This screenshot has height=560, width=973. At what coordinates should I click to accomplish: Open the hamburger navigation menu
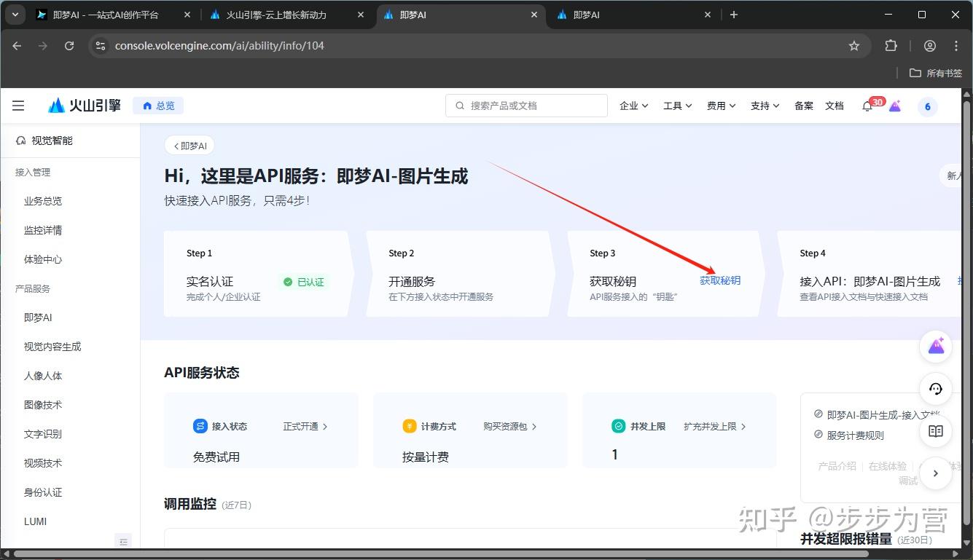(18, 106)
